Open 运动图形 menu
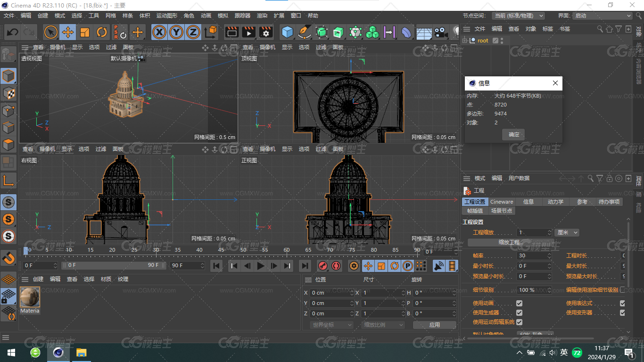Image resolution: width=644 pixels, height=362 pixels. 167,16
